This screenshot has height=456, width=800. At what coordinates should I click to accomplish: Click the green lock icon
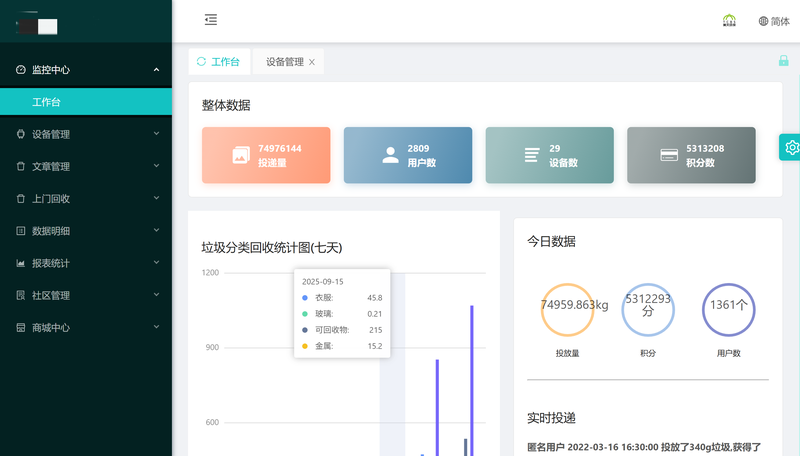pyautogui.click(x=784, y=61)
